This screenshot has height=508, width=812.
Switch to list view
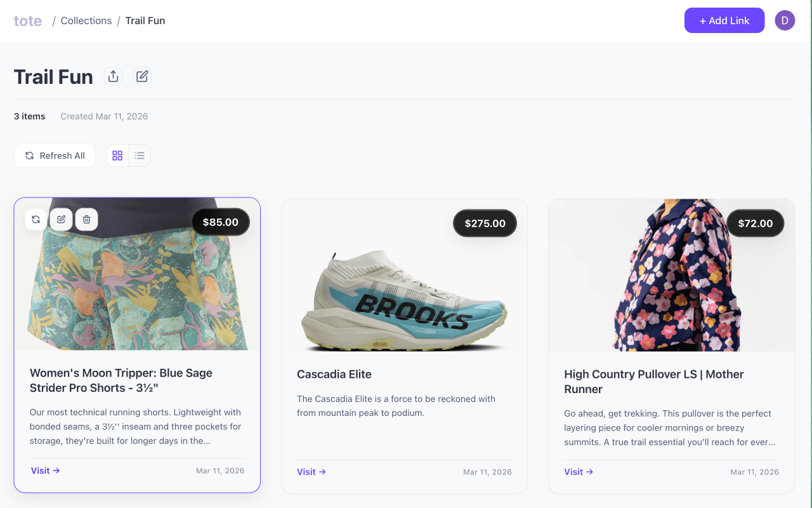(140, 156)
